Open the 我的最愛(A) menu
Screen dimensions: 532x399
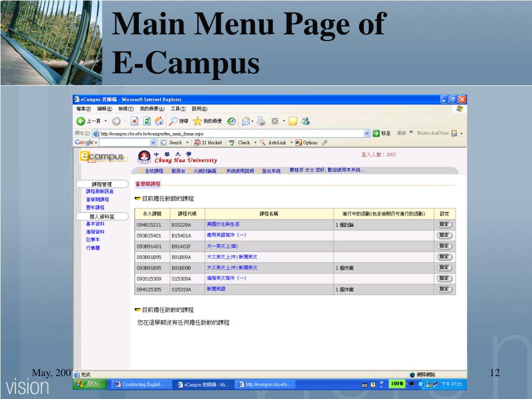[x=152, y=109]
